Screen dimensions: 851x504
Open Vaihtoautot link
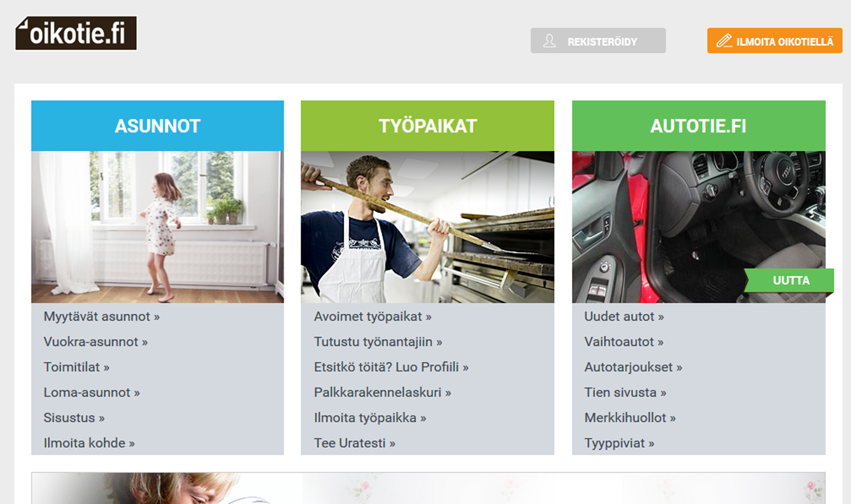pyautogui.click(x=624, y=342)
